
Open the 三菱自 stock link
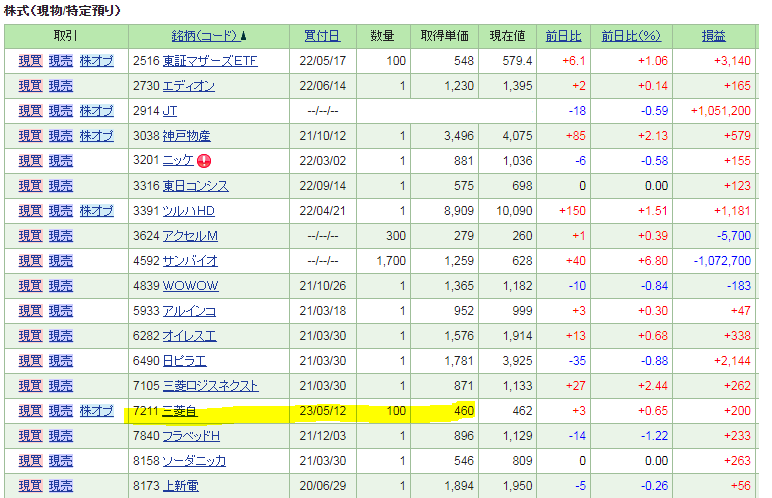[x=180, y=411]
